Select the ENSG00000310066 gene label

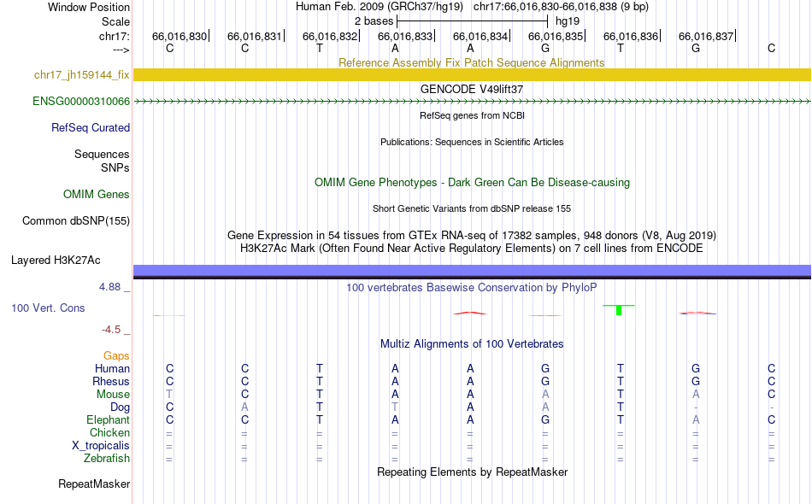tap(81, 102)
